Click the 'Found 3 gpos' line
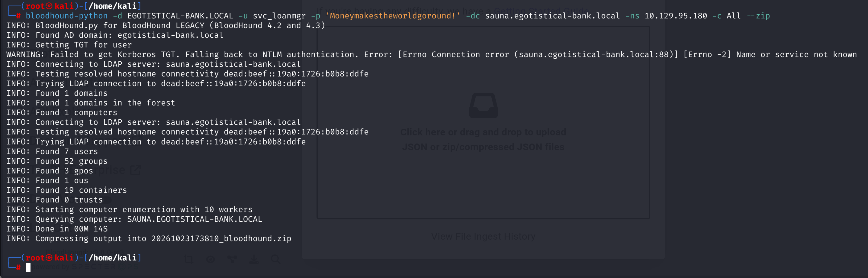 click(50, 171)
